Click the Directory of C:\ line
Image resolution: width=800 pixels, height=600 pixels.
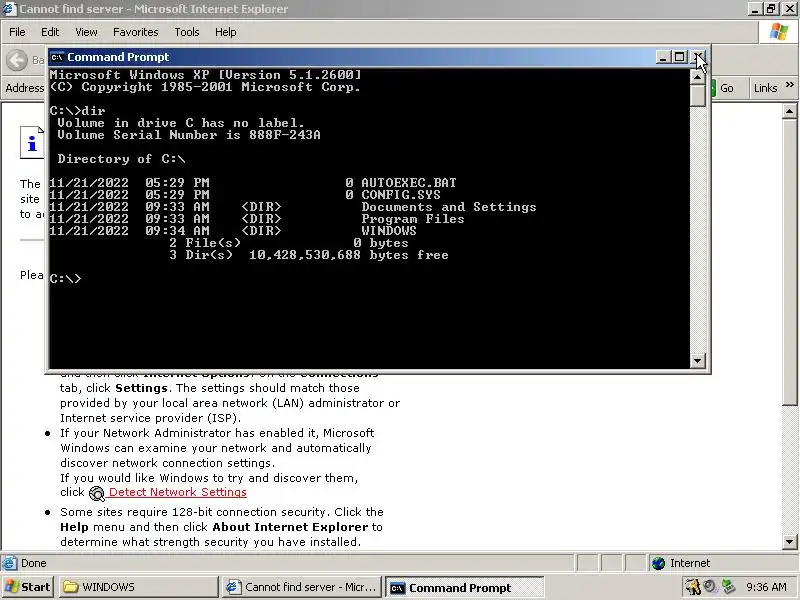[x=121, y=159]
